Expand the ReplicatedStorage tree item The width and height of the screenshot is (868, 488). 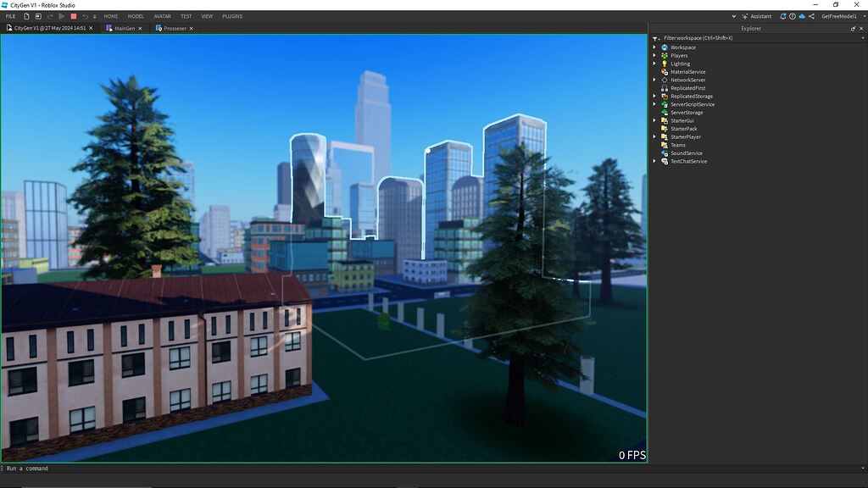(653, 96)
